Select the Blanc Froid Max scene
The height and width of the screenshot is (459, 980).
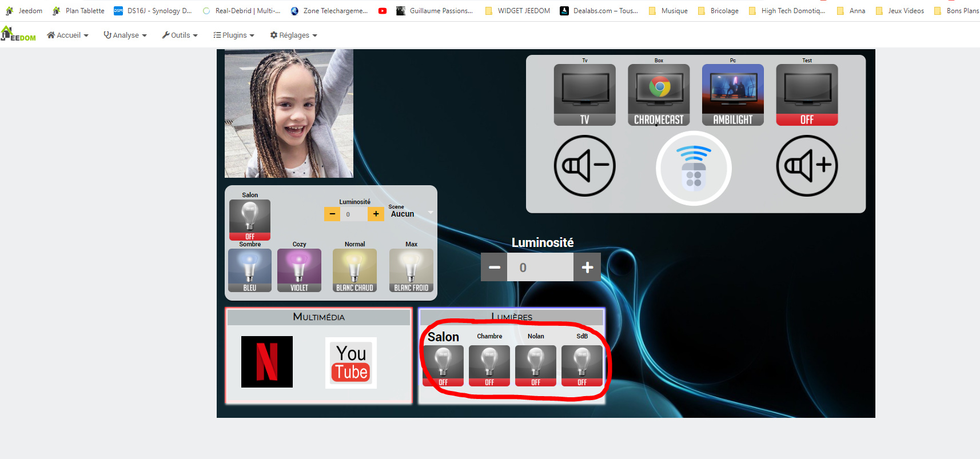[411, 270]
